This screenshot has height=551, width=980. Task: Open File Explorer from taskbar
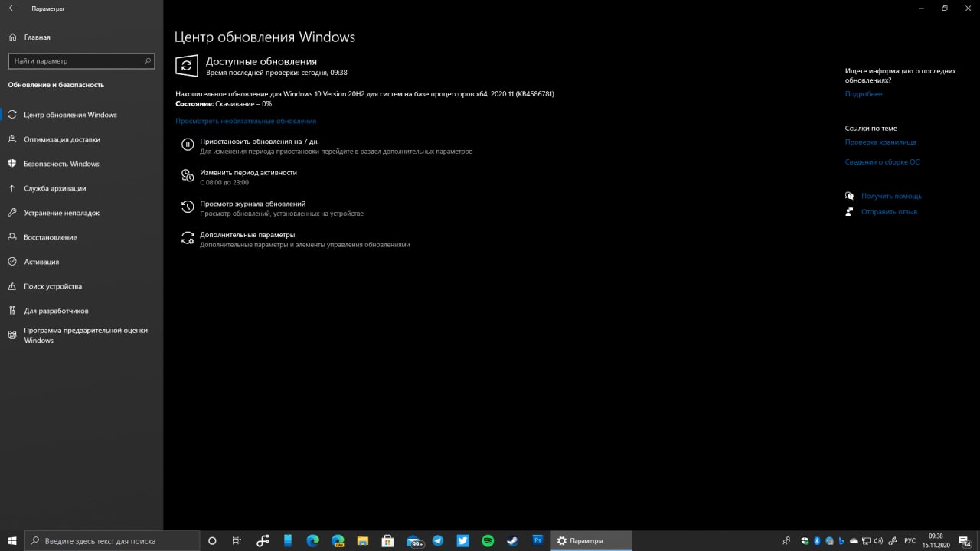363,540
